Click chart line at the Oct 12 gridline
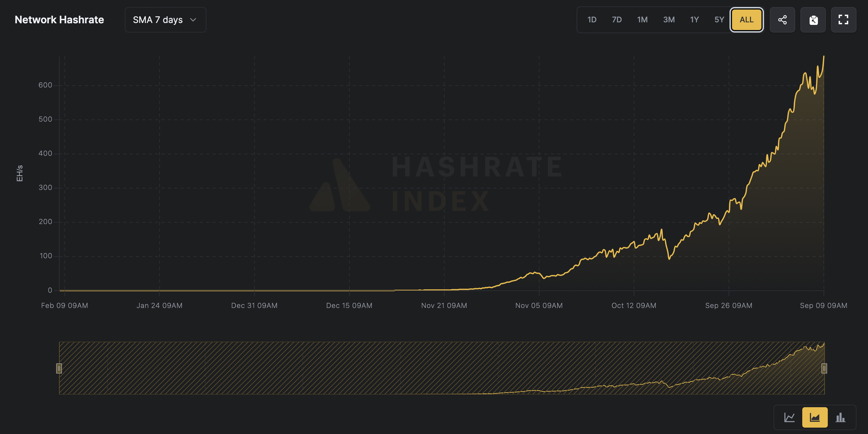 click(634, 242)
